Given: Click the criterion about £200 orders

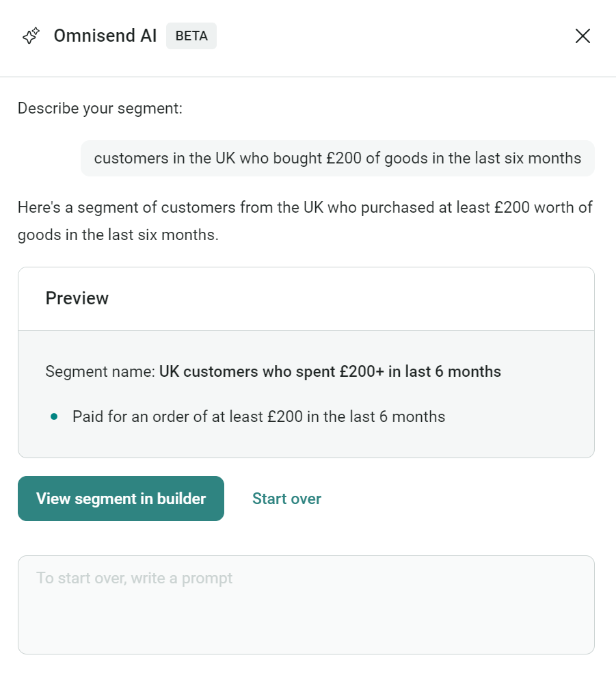Looking at the screenshot, I should pyautogui.click(x=258, y=416).
